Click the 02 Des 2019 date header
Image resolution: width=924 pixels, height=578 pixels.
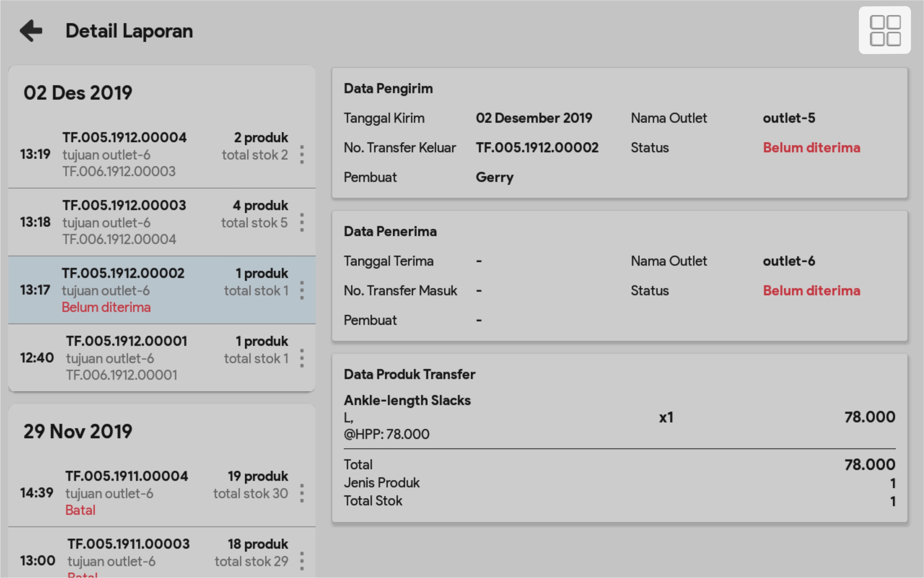78,93
